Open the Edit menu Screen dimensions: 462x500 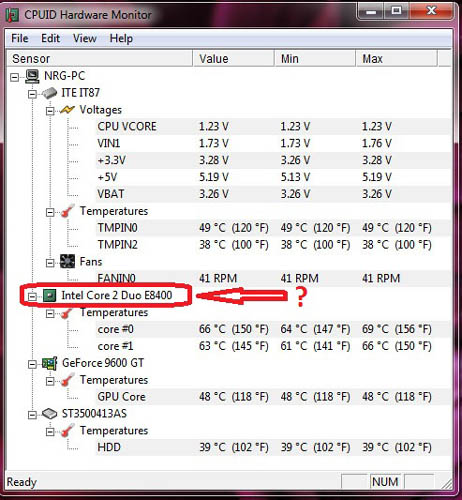(x=50, y=38)
